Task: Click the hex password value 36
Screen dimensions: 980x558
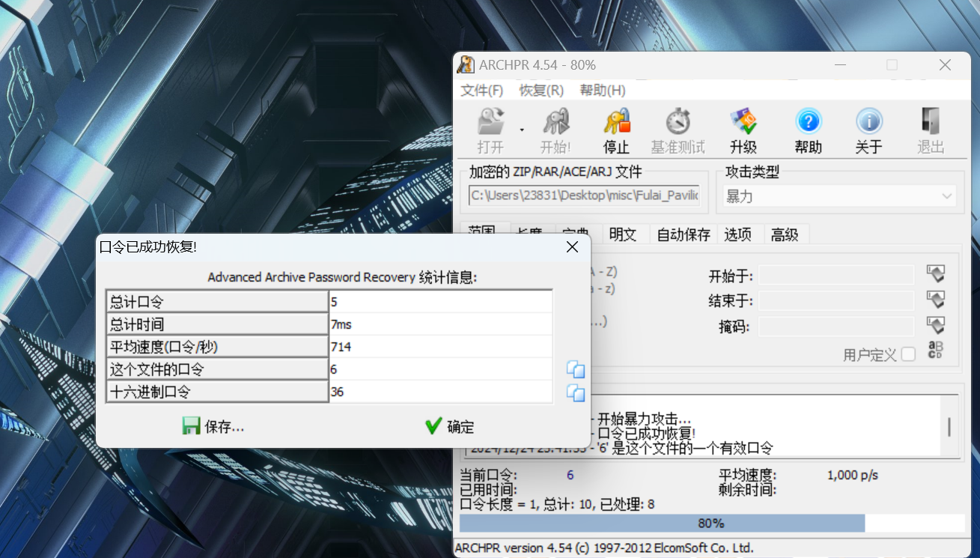Action: 440,391
